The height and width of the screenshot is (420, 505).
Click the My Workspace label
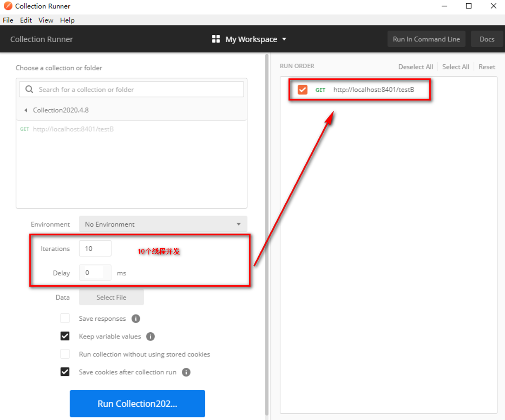tap(251, 39)
